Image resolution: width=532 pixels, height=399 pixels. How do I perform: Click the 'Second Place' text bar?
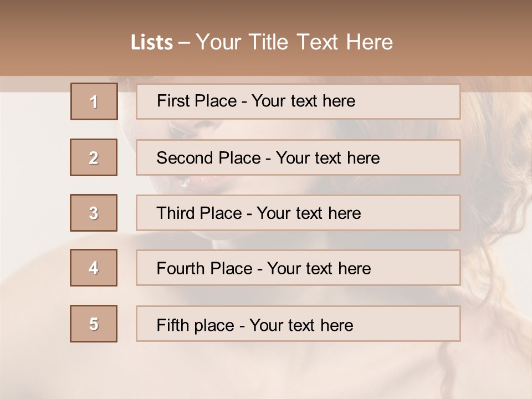click(x=298, y=157)
